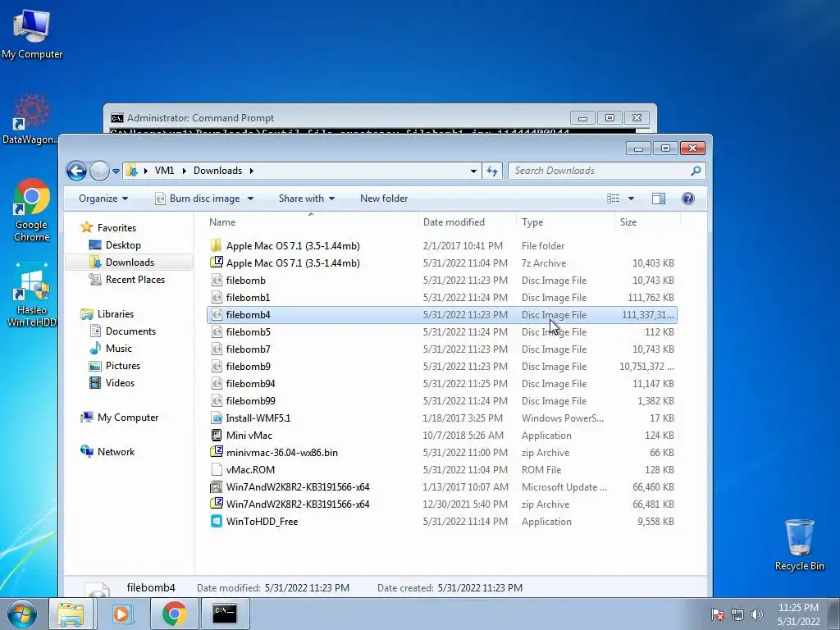Image resolution: width=840 pixels, height=630 pixels.
Task: Refresh the Downloads folder view
Action: click(492, 171)
